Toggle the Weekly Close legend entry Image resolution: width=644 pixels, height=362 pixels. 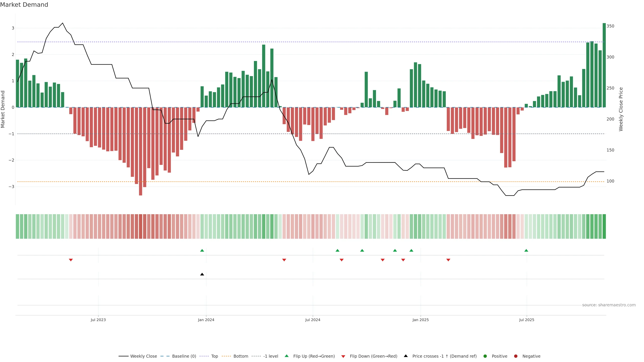[144, 356]
